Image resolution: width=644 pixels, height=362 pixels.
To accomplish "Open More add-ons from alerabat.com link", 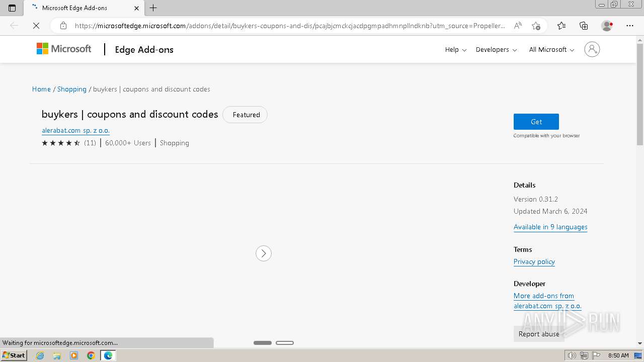I will point(547,301).
